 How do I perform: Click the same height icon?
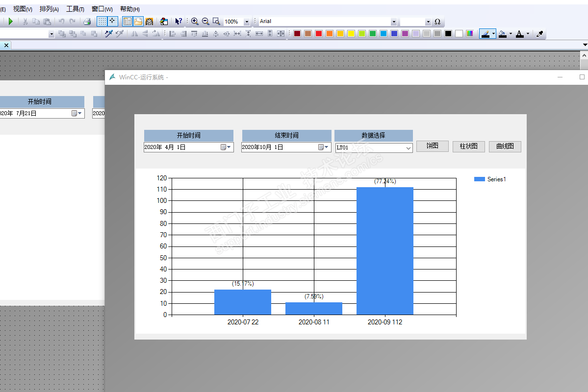pyautogui.click(x=270, y=34)
